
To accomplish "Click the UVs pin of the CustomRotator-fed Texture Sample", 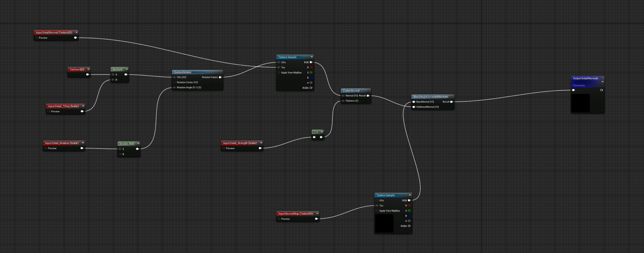I will tap(279, 62).
